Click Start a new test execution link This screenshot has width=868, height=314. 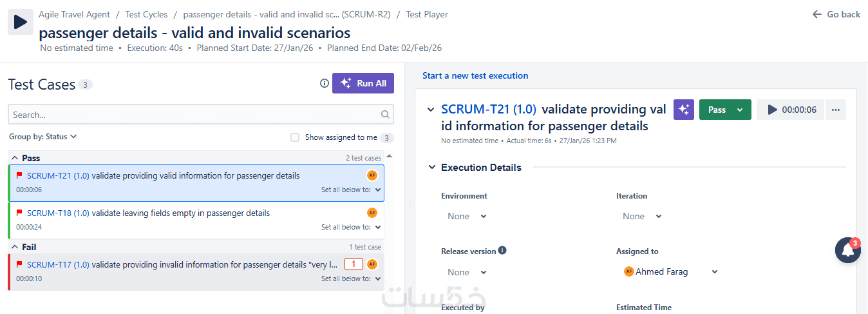[x=475, y=75]
